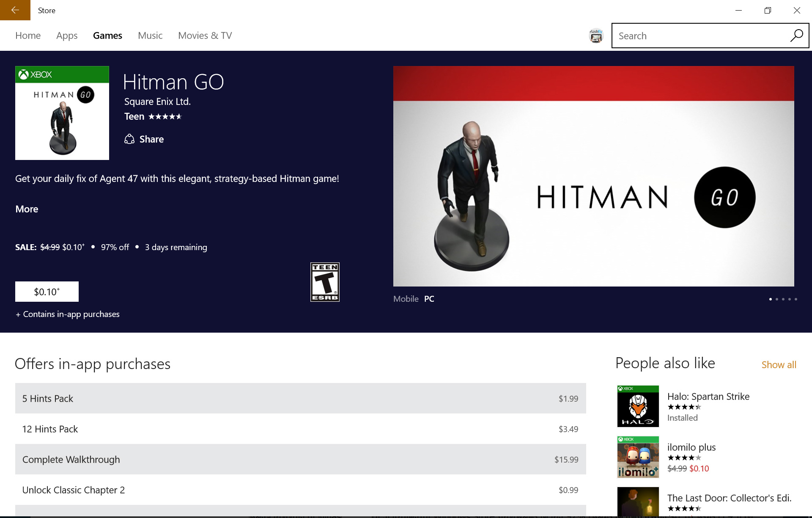Viewport: 812px width, 518px height.
Task: Buy the game for $0.10
Action: (47, 292)
